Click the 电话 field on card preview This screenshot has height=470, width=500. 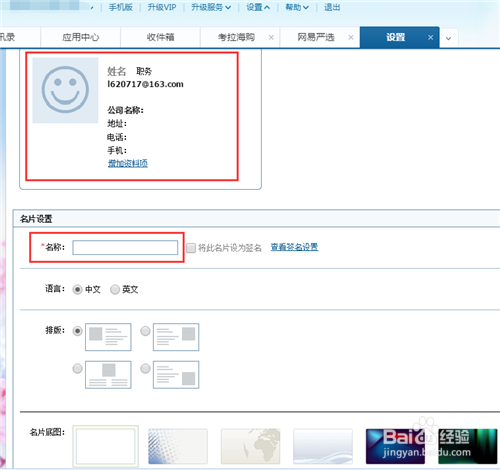[117, 137]
